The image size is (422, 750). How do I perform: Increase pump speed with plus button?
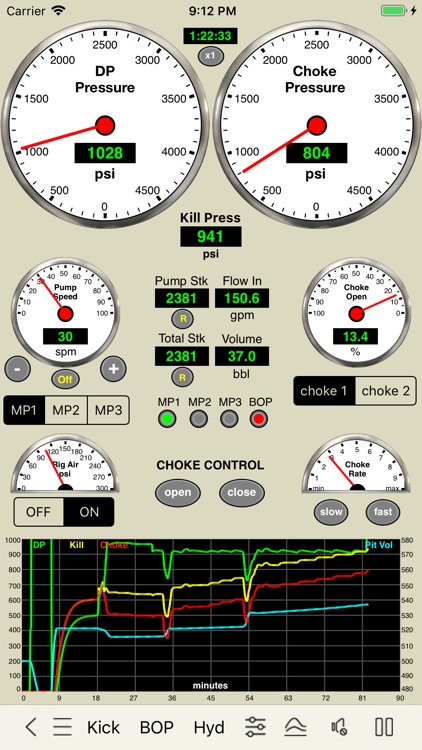(113, 369)
